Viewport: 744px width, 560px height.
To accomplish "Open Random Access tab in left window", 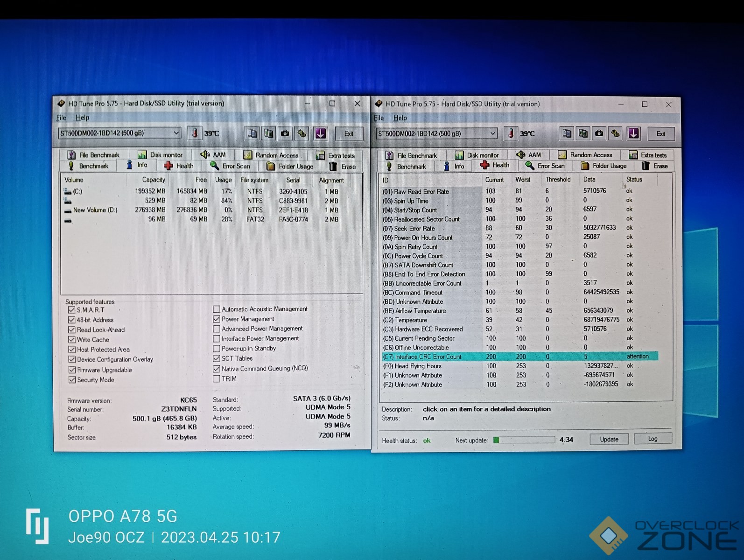I will [x=271, y=155].
